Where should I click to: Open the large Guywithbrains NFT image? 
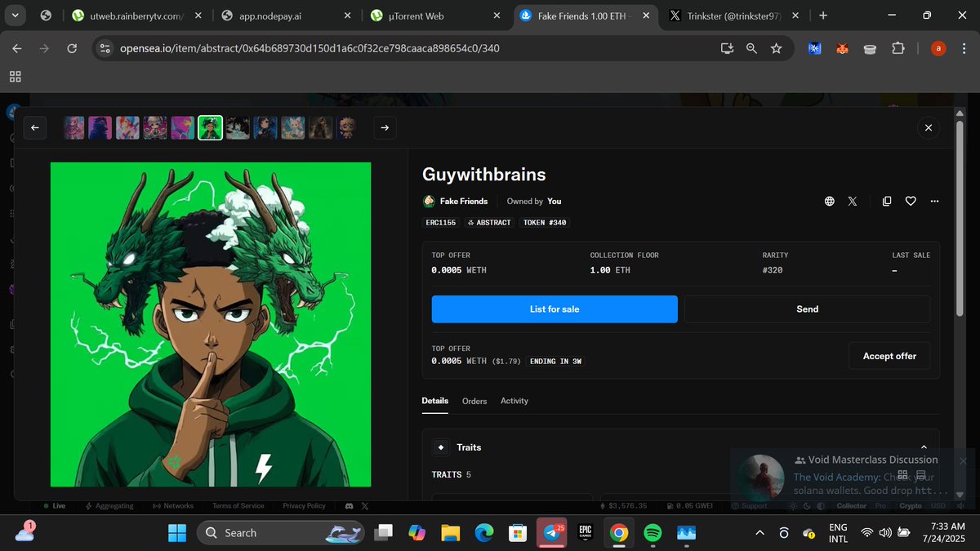[211, 324]
